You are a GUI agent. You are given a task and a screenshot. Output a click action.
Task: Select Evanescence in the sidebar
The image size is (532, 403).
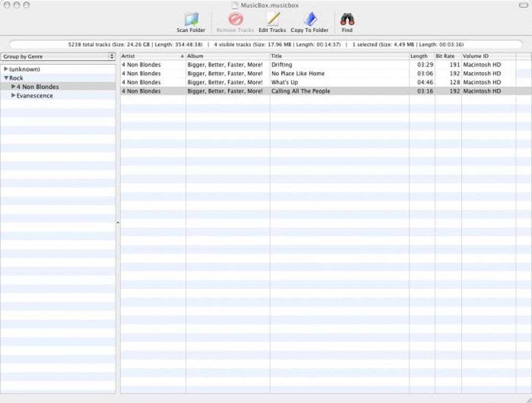click(x=35, y=96)
